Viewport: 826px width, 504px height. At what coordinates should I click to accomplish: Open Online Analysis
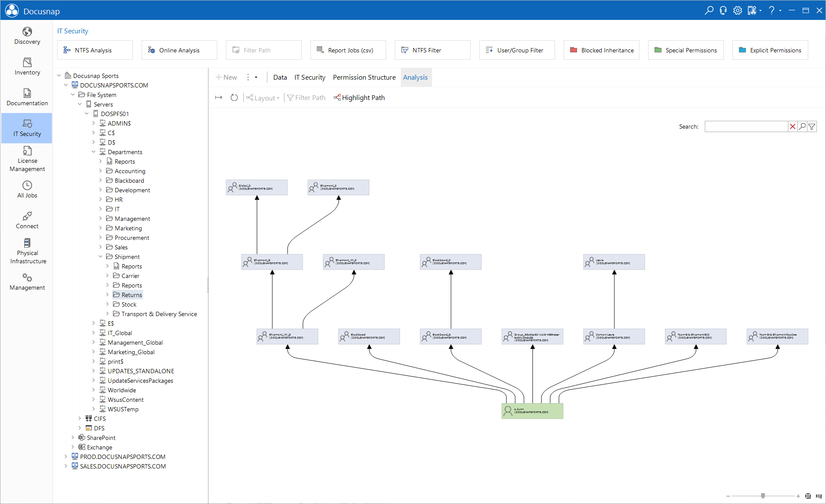tap(179, 50)
